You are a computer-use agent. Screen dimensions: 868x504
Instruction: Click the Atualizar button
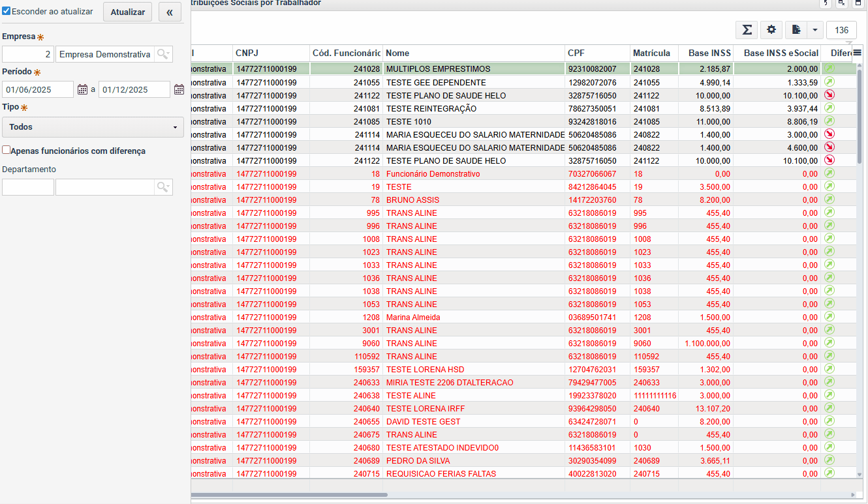coord(127,12)
